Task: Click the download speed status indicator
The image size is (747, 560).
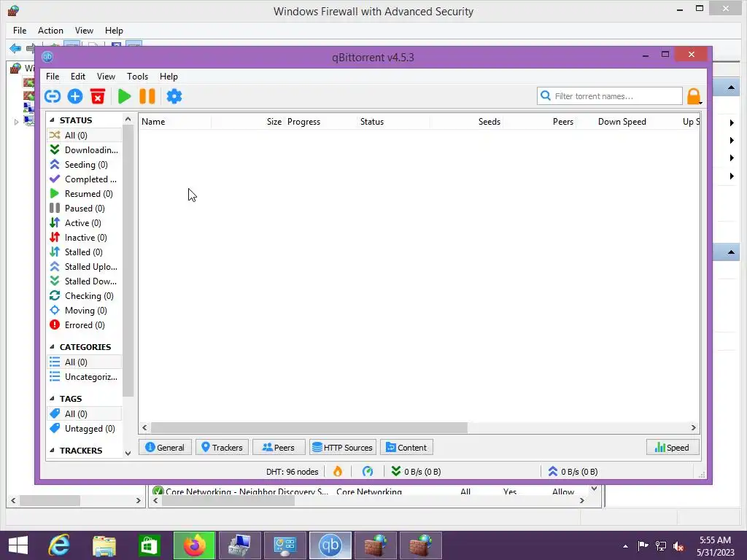Action: click(x=416, y=472)
